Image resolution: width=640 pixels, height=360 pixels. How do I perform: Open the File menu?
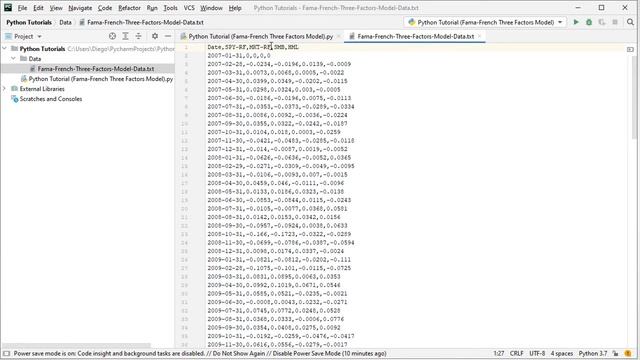coord(22,8)
